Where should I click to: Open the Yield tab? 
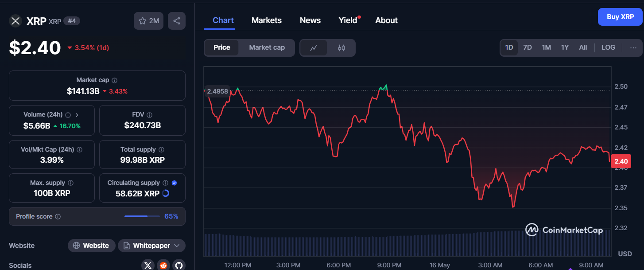(x=348, y=20)
